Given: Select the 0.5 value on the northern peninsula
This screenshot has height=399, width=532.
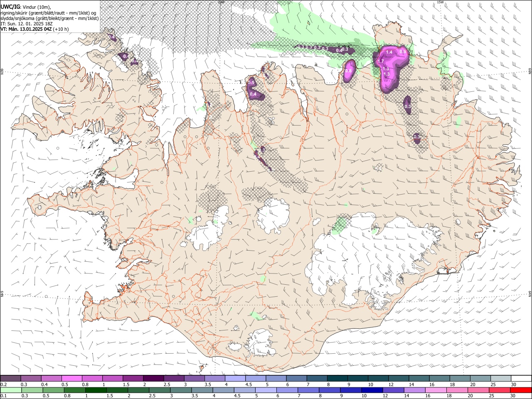Looking at the screenshot, I should coord(251,83).
